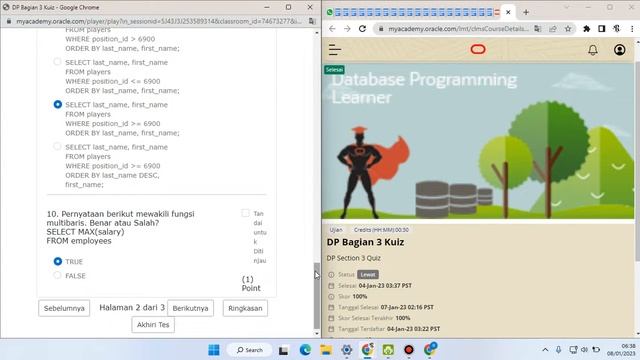
Task: Open the Settings gear on the taskbar
Action: coord(347,350)
